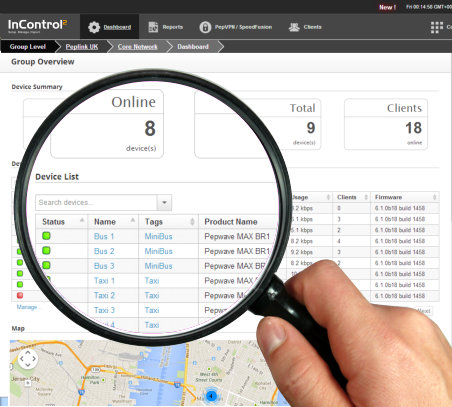Click the InControl2 logo
452x407 pixels.
pos(38,26)
